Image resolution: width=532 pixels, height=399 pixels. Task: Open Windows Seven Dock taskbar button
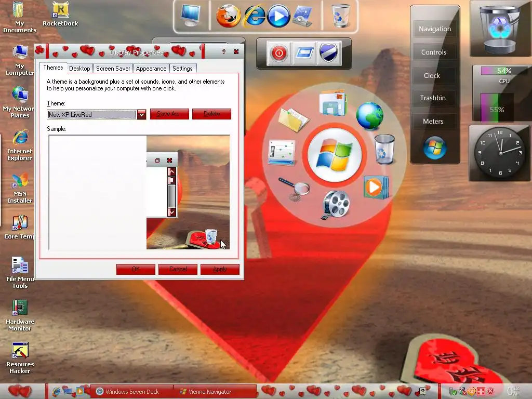point(132,392)
